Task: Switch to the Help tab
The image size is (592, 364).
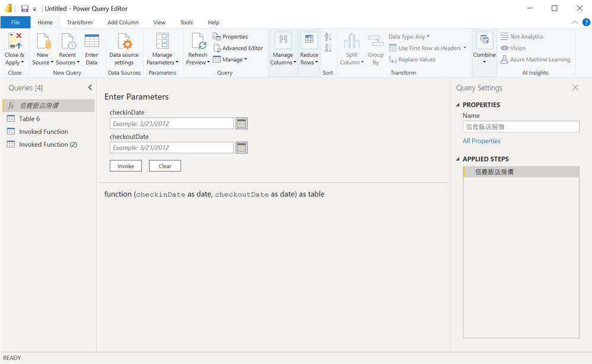Action: (x=213, y=22)
